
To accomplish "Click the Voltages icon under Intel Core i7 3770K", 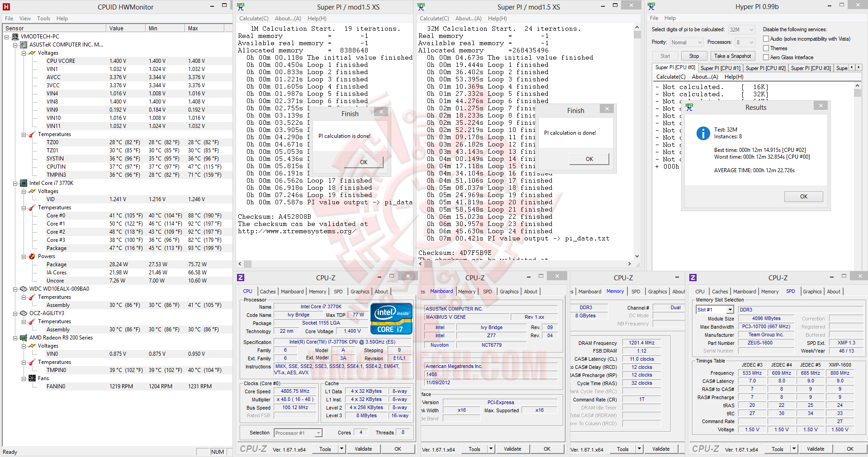I will pos(32,191).
